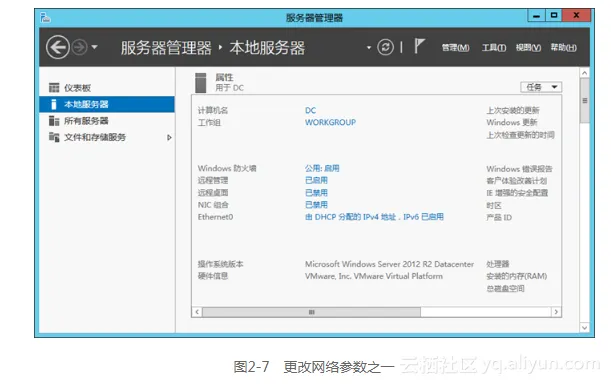Select 仪表板 in the sidebar
611x385 pixels.
pyautogui.click(x=107, y=88)
